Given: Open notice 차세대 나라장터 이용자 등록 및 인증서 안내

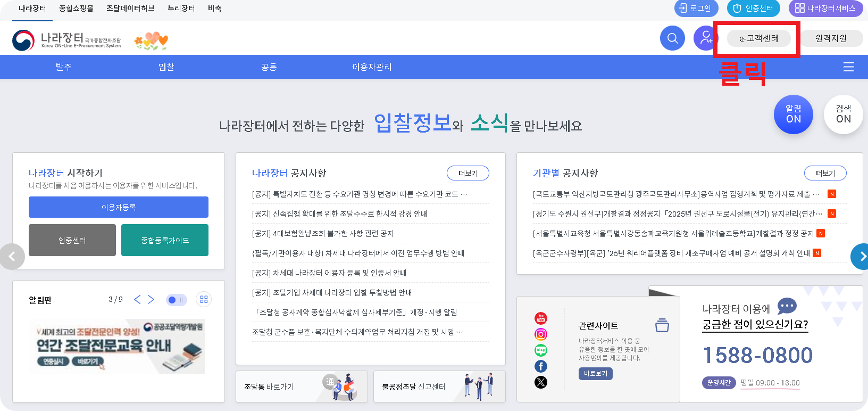Looking at the screenshot, I should [x=329, y=273].
